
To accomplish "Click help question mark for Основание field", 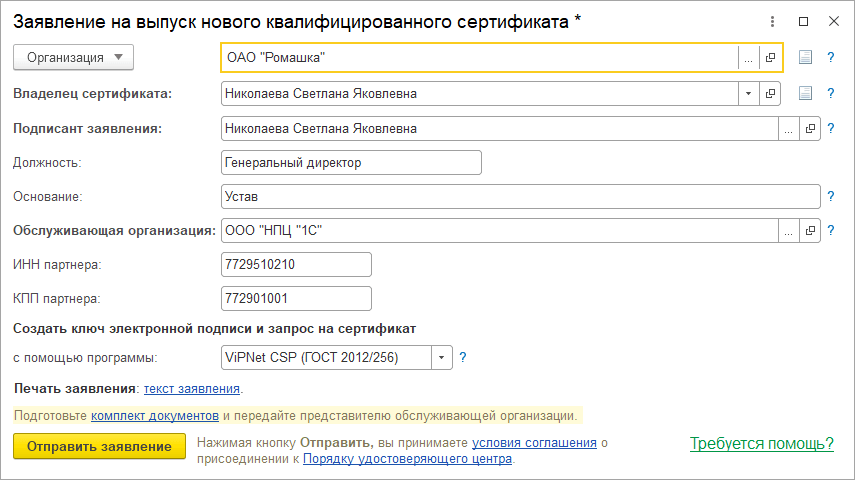I will tap(831, 197).
